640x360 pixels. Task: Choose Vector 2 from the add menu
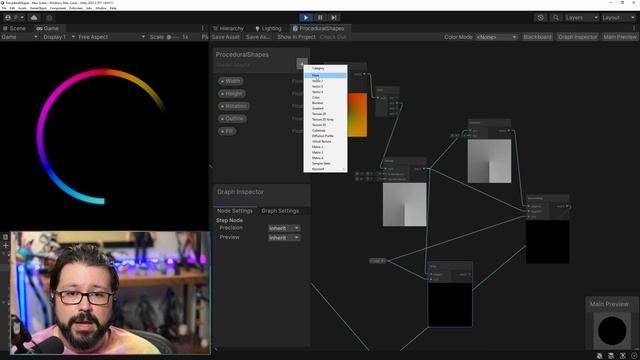(325, 81)
